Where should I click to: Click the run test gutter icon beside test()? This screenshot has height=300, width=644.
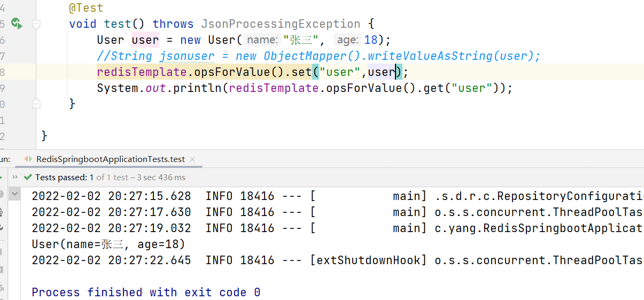point(17,24)
